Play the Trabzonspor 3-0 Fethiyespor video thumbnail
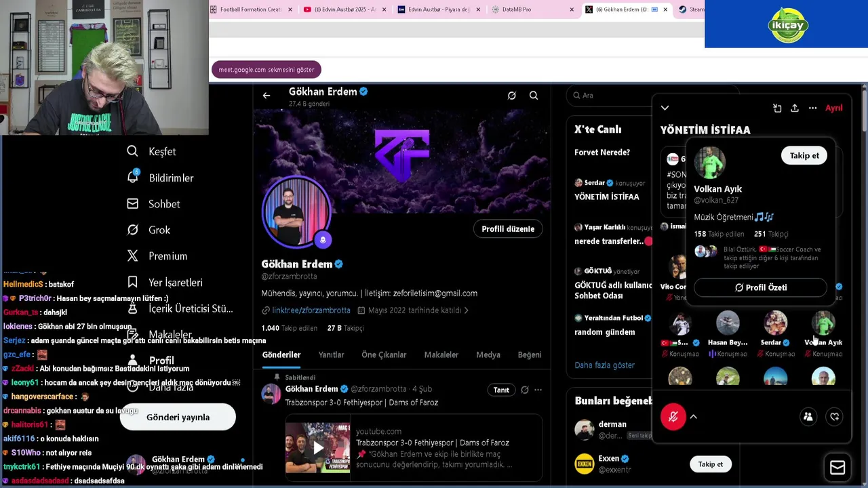 click(x=317, y=447)
